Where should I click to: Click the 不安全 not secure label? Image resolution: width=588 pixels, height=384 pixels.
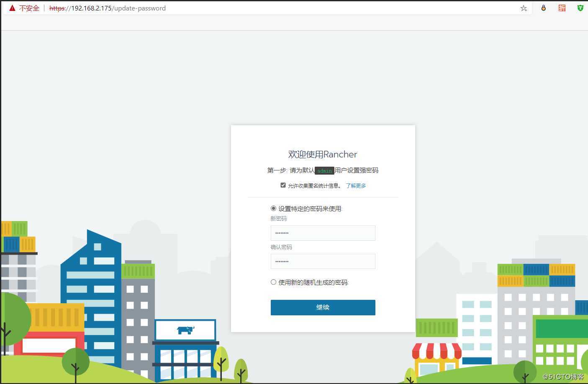29,8
